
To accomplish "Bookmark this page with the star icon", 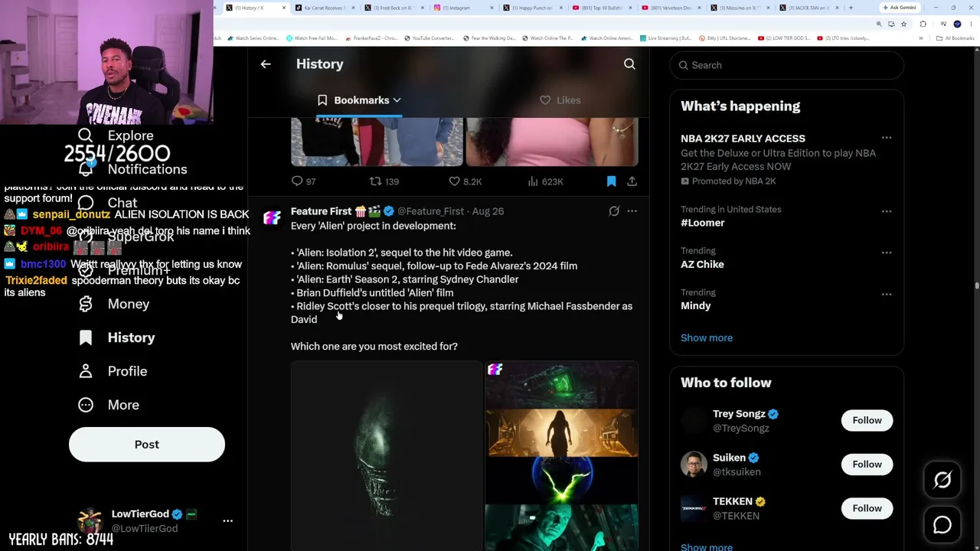I will point(903,24).
